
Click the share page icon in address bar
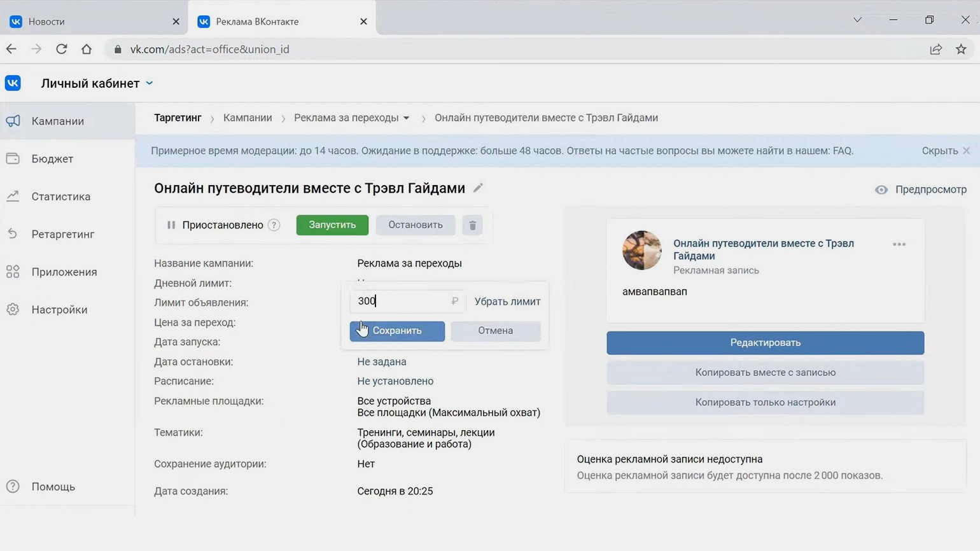tap(935, 49)
